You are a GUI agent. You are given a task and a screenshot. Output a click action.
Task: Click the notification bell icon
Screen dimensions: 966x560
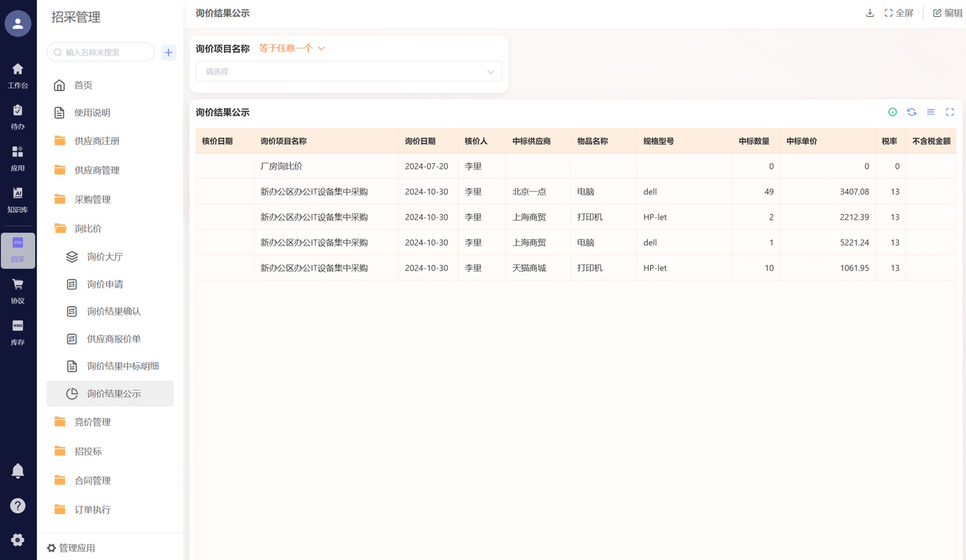click(x=18, y=471)
